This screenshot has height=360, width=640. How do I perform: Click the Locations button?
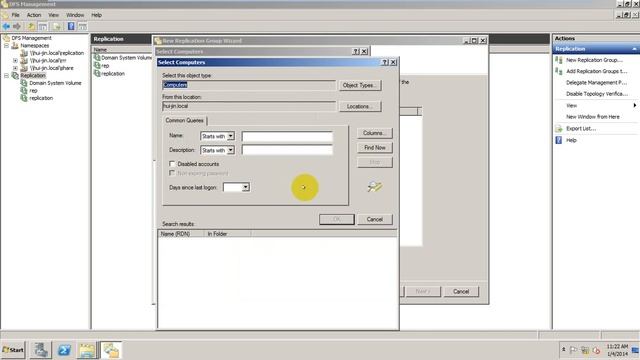coord(360,106)
